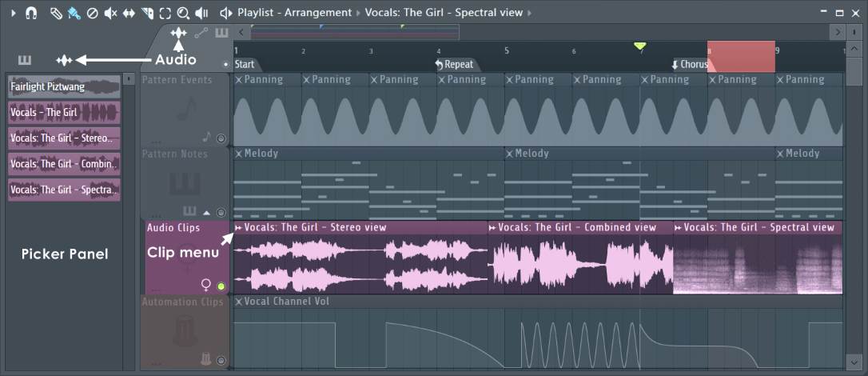Select the Paint brush tool
The width and height of the screenshot is (868, 376).
(x=74, y=13)
